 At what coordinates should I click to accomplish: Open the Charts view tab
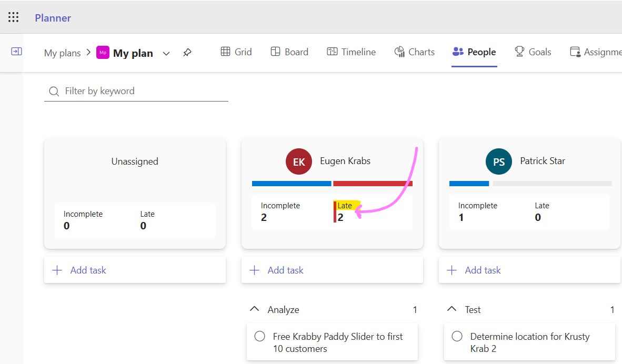point(415,52)
